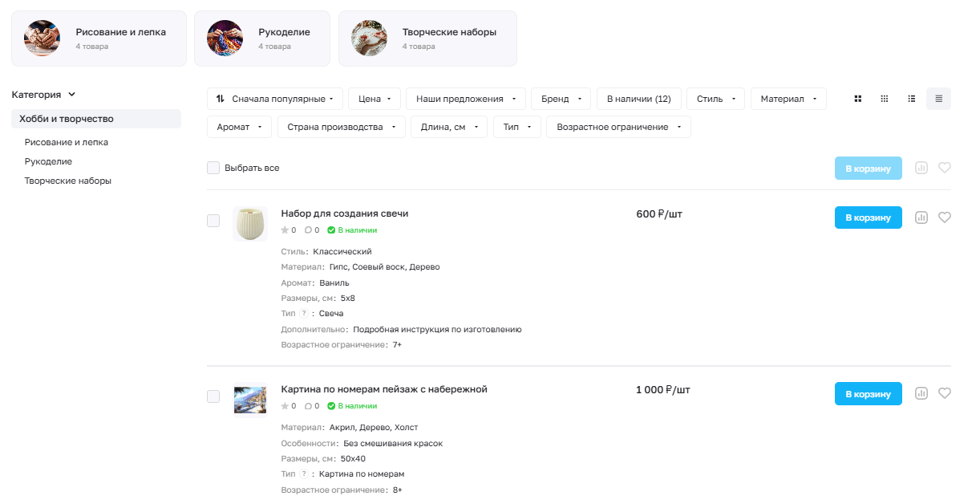Switch to small dotted grid view
Viewport: 980px width, 504px height.
click(885, 99)
